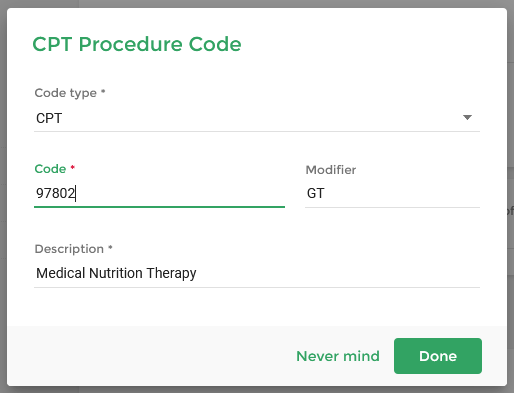Click the Modifier field showing GT
This screenshot has width=514, height=393.
(392, 194)
